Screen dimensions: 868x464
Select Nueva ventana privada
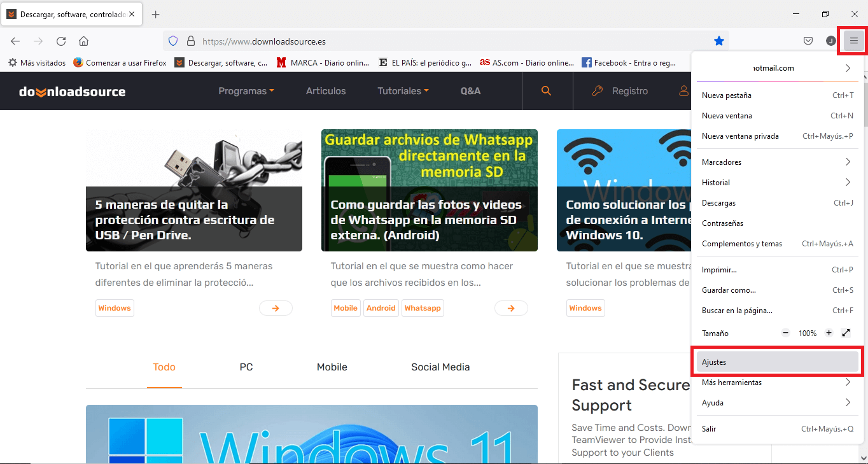click(778, 136)
